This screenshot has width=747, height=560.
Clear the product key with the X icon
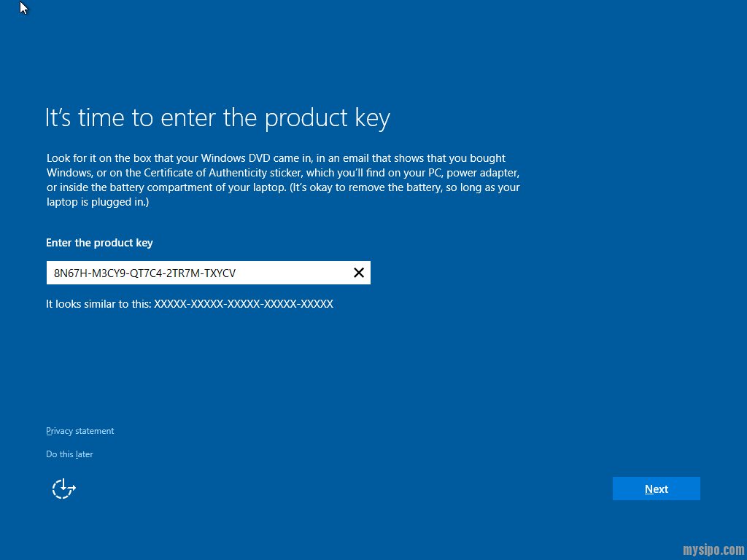[x=359, y=273]
